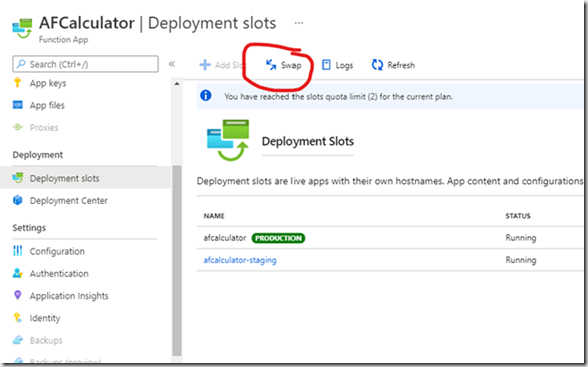Click the Logs page icon
Screen dimensions: 588x367
point(326,65)
